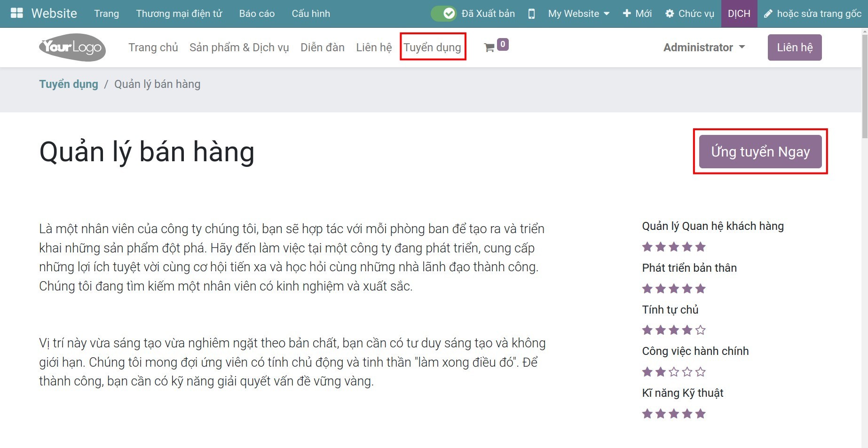Image resolution: width=868 pixels, height=448 pixels.
Task: Open the apps grid icon
Action: click(x=16, y=13)
